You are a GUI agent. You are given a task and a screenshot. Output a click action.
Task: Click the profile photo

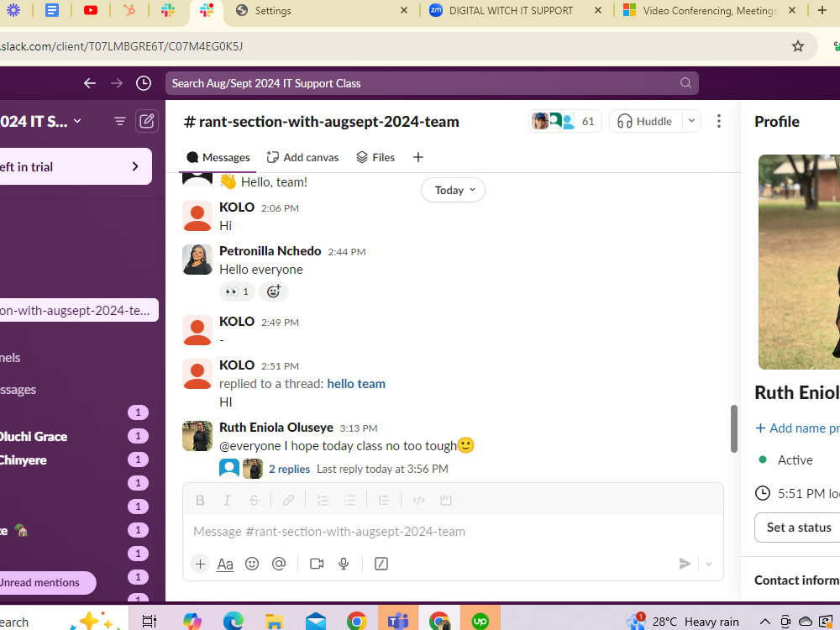coord(799,262)
